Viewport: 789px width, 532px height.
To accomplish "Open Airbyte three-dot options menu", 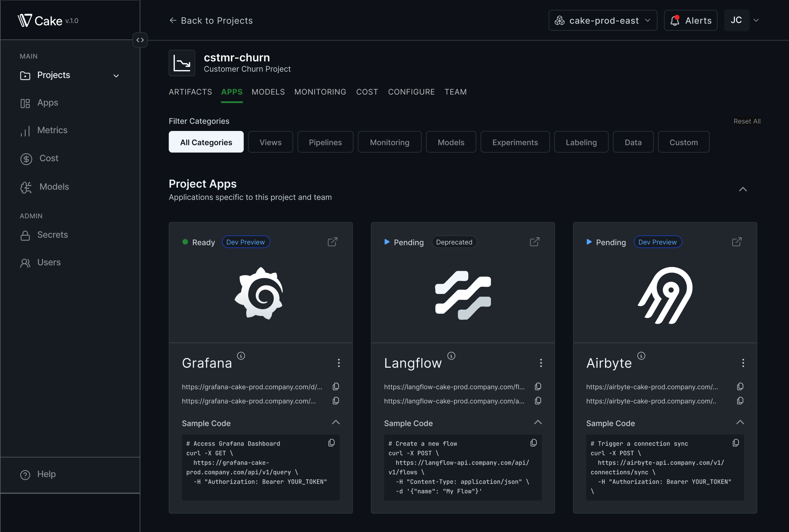I will coord(743,363).
